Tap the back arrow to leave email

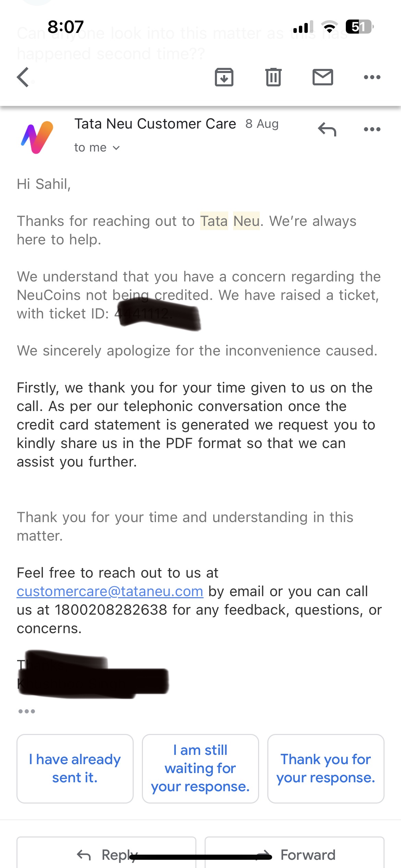pos(23,77)
